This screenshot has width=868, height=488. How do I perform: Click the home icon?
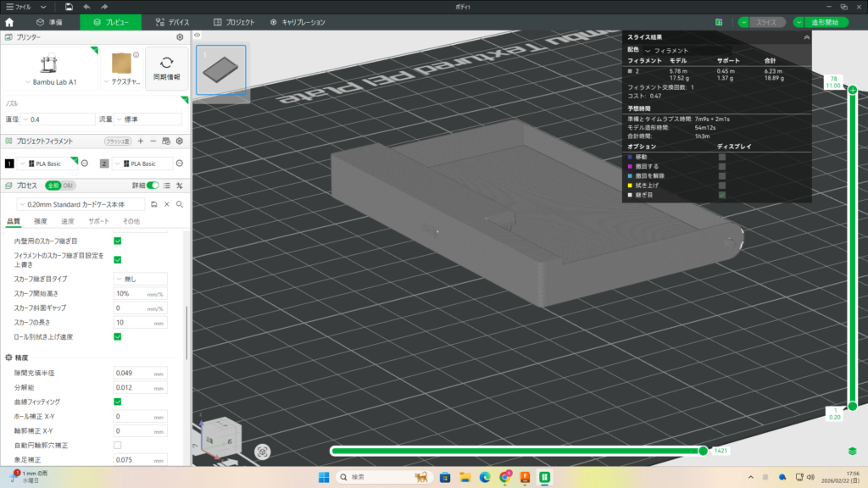10,22
